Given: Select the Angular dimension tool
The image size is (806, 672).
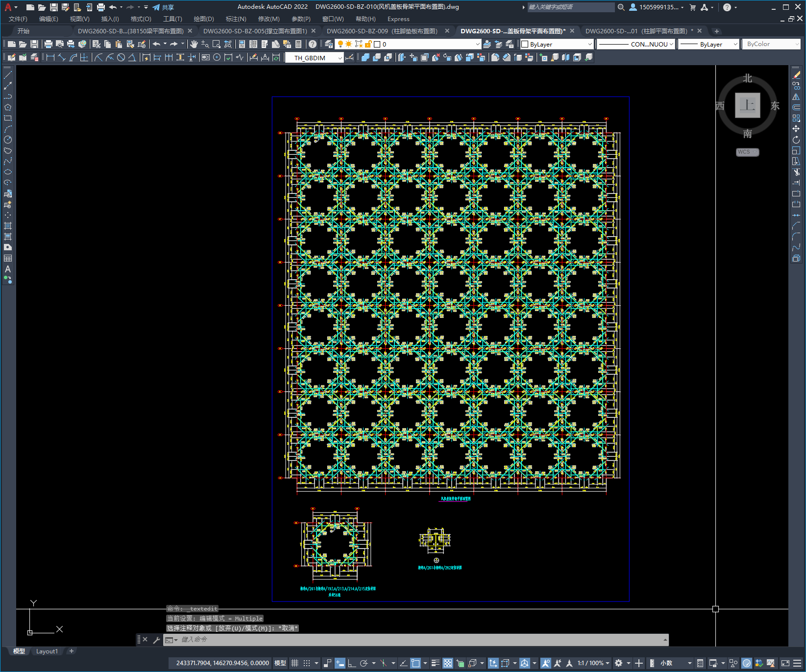Looking at the screenshot, I should 132,57.
